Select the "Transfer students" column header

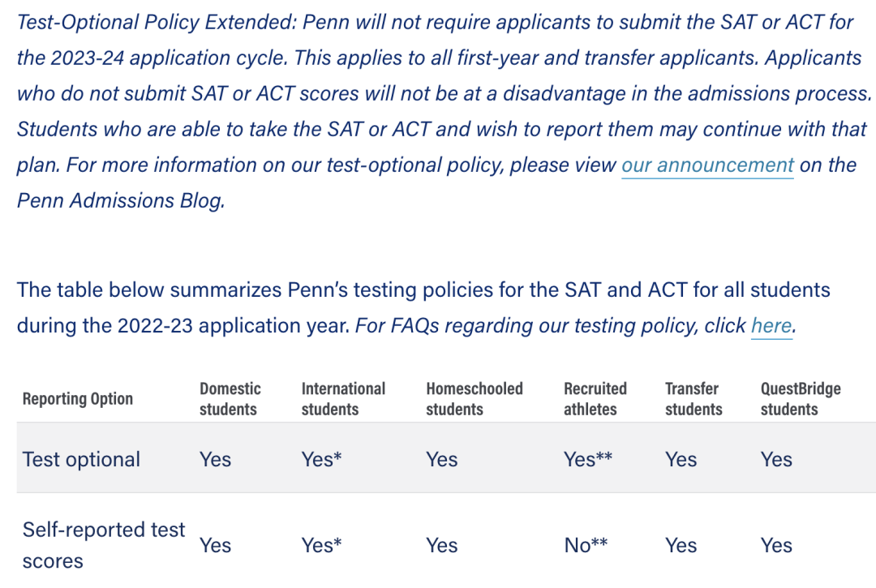click(693, 399)
